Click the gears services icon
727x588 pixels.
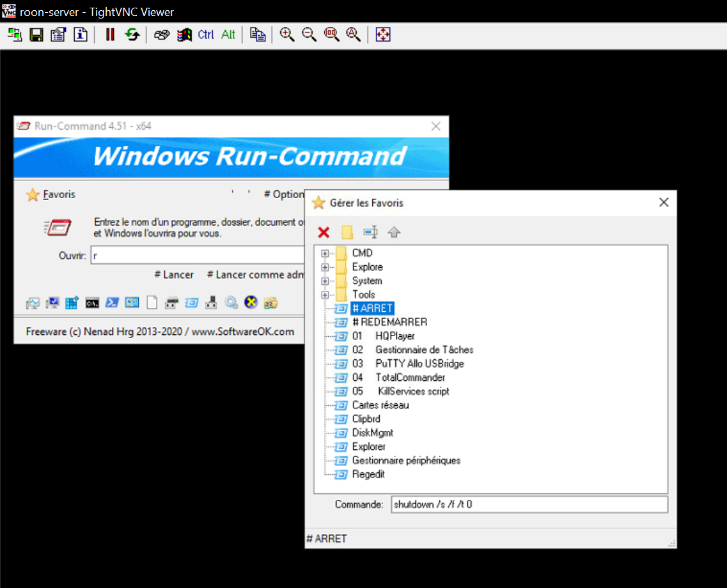click(231, 303)
